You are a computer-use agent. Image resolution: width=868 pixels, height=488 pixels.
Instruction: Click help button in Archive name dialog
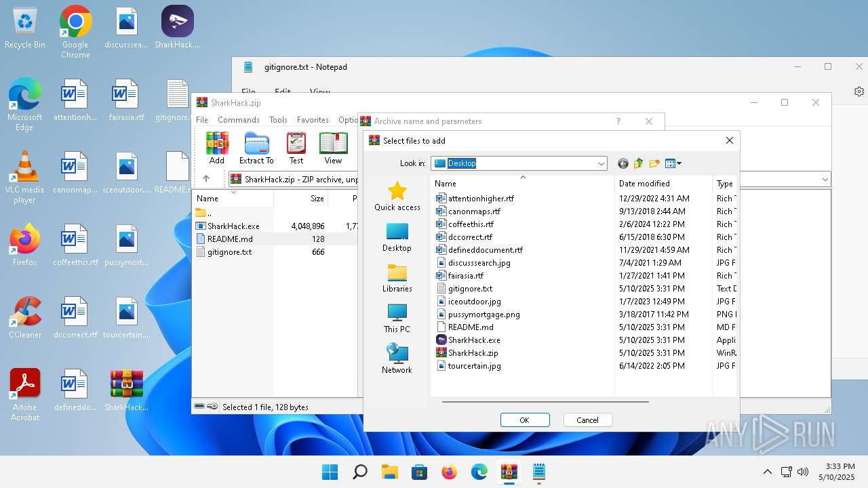pos(618,121)
